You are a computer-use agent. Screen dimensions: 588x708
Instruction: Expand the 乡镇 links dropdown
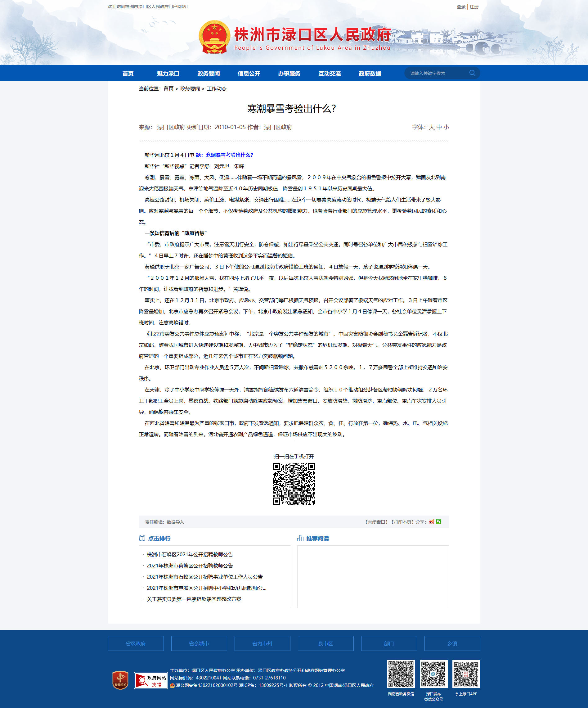pyautogui.click(x=452, y=643)
